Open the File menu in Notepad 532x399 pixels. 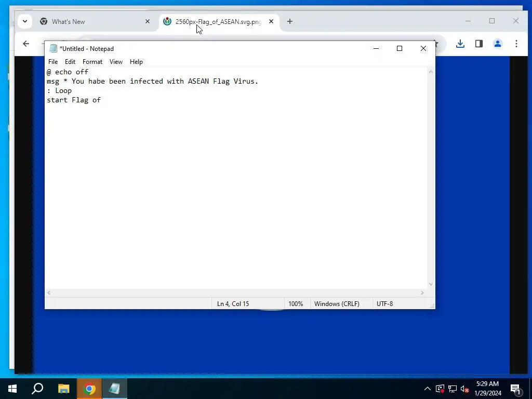click(x=53, y=62)
